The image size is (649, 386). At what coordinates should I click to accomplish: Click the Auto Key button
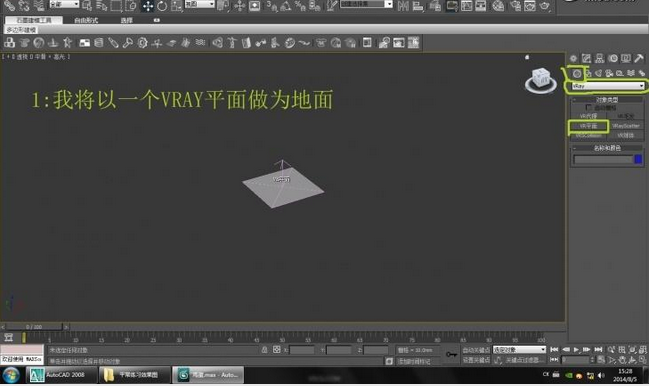point(476,350)
